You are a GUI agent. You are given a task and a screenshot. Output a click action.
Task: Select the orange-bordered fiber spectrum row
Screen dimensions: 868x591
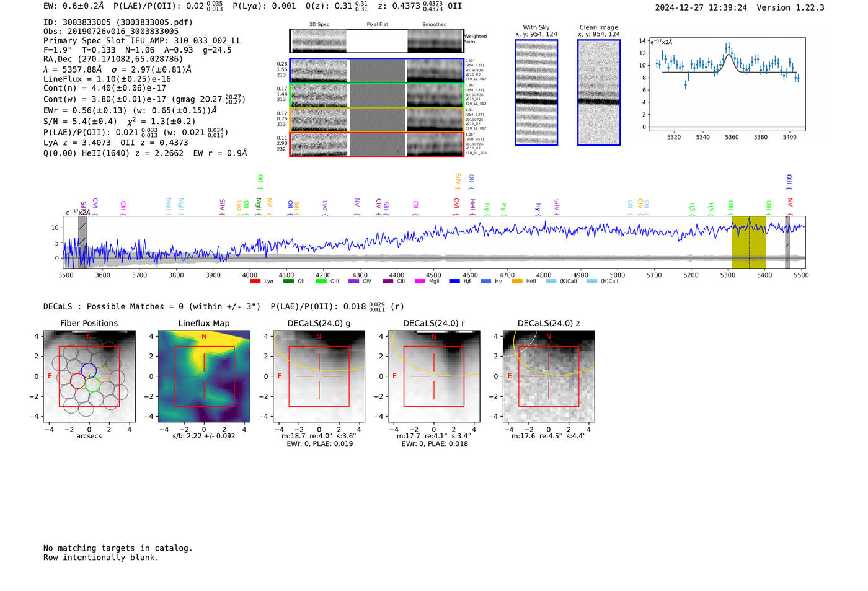pyautogui.click(x=376, y=120)
